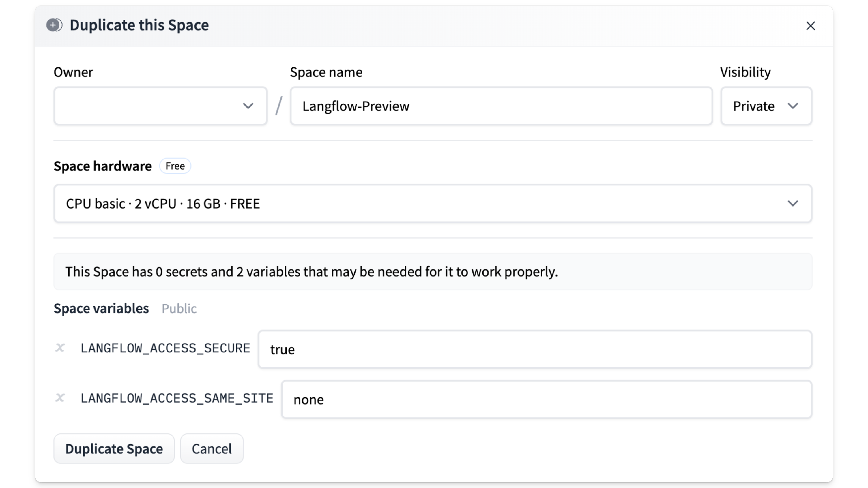Remove the LANGFLOW_ACCESS_SECURE variable

(x=60, y=348)
